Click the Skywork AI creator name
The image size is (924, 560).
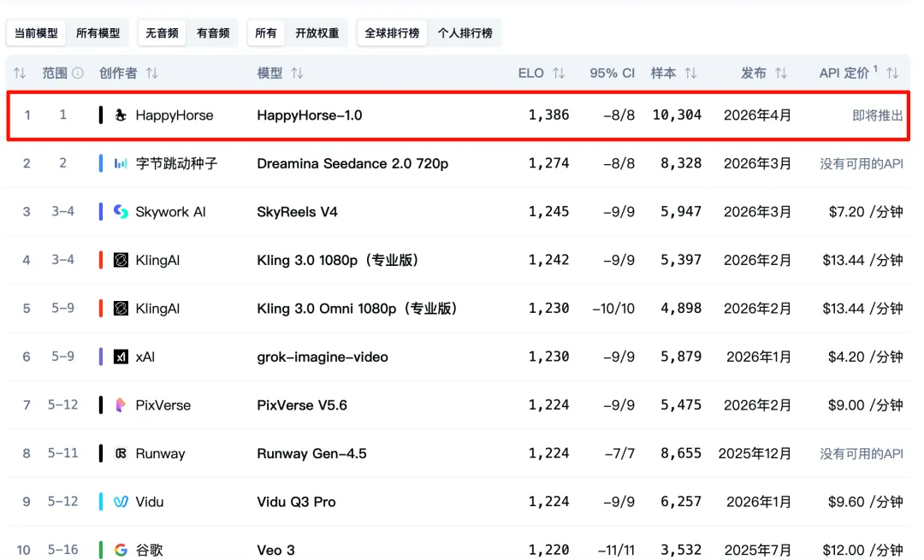click(x=170, y=211)
